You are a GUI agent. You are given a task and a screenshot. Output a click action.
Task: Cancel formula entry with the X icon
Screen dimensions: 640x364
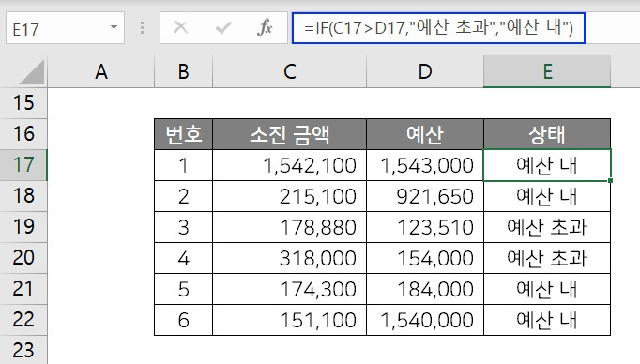[180, 28]
